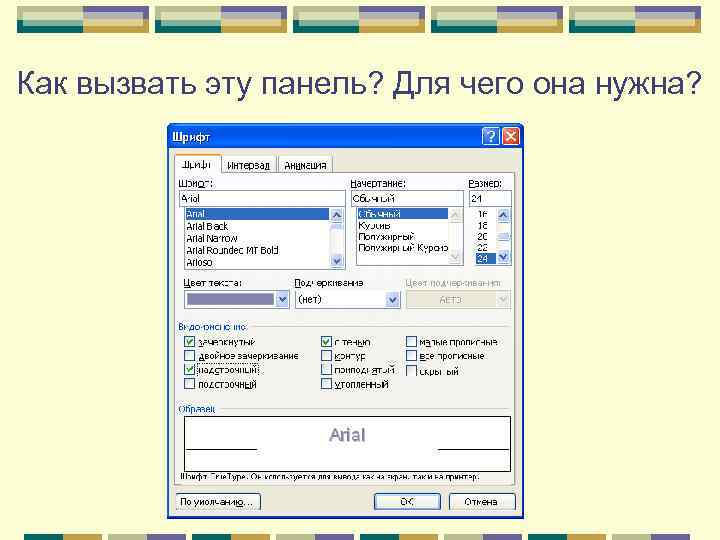Open the Интервал tab

(x=248, y=165)
